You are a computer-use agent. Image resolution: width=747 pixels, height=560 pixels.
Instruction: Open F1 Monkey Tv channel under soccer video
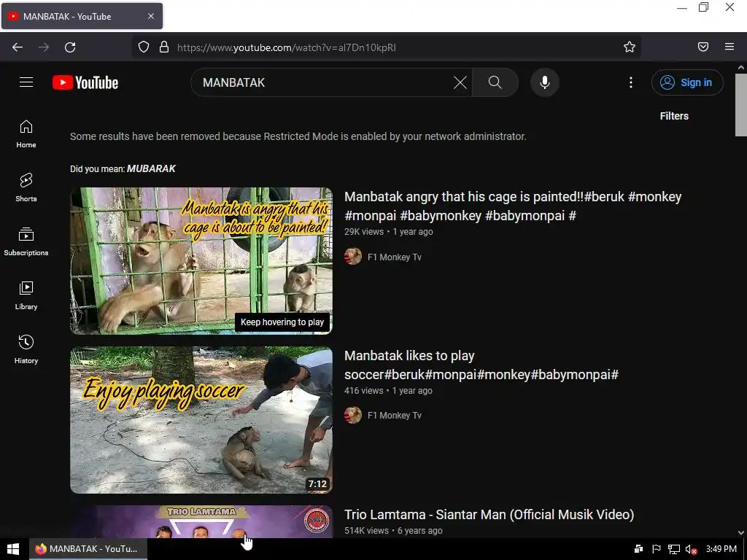coord(395,415)
